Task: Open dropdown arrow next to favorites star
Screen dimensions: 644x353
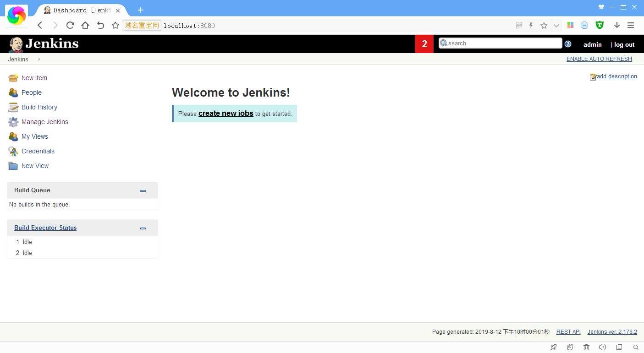Action: point(556,26)
